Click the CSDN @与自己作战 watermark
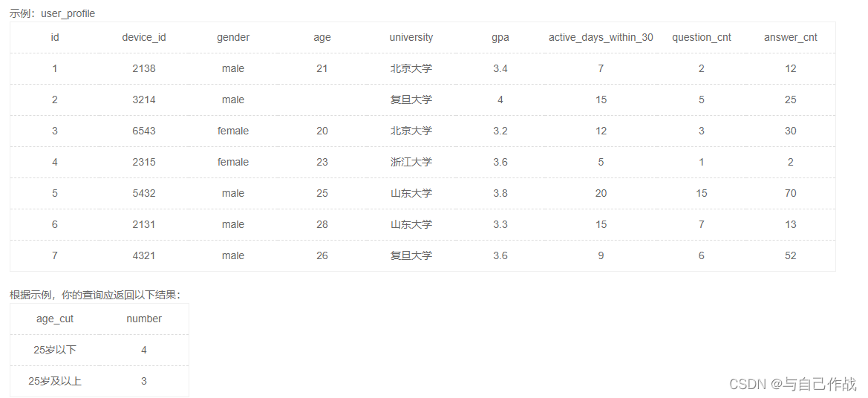868x398 pixels. pyautogui.click(x=792, y=384)
